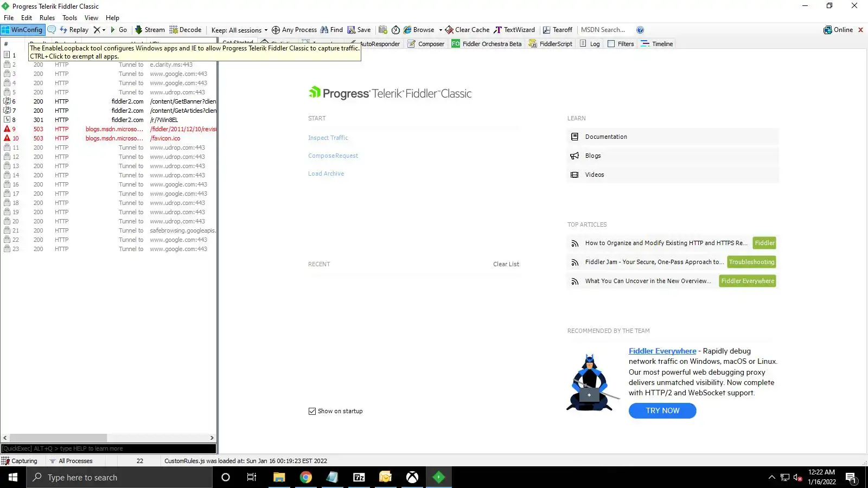This screenshot has width=868, height=488.
Task: Open the Rules menu
Action: pyautogui.click(x=47, y=18)
